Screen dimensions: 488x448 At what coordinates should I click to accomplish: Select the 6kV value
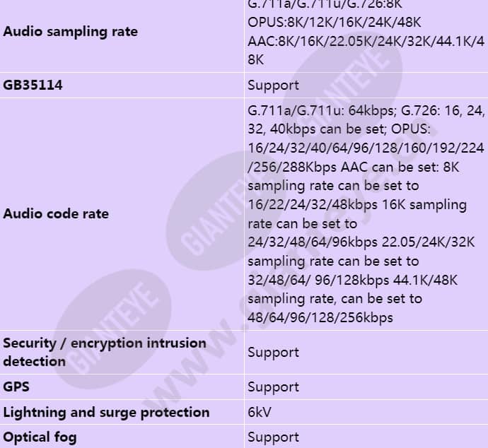coord(260,413)
